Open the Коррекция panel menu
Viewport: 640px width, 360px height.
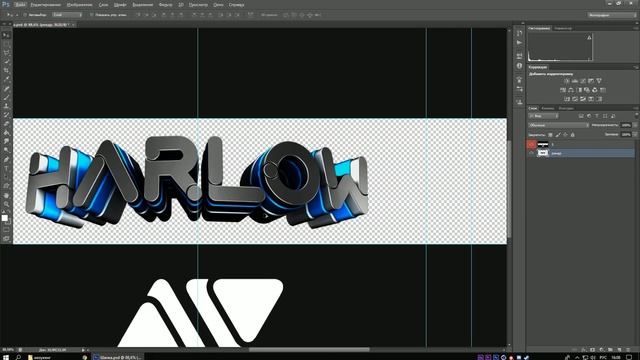[x=636, y=67]
